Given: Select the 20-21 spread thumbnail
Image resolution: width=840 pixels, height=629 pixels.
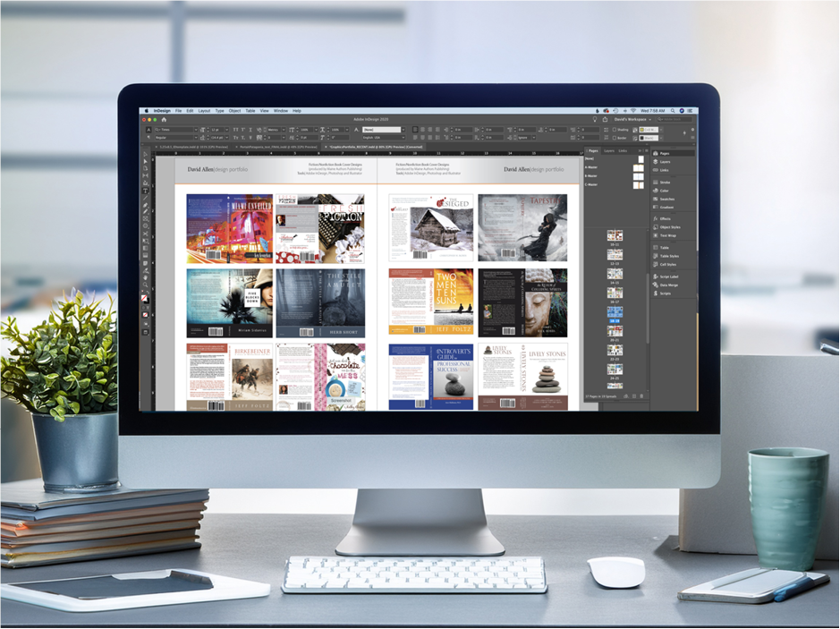Looking at the screenshot, I should point(615,331).
